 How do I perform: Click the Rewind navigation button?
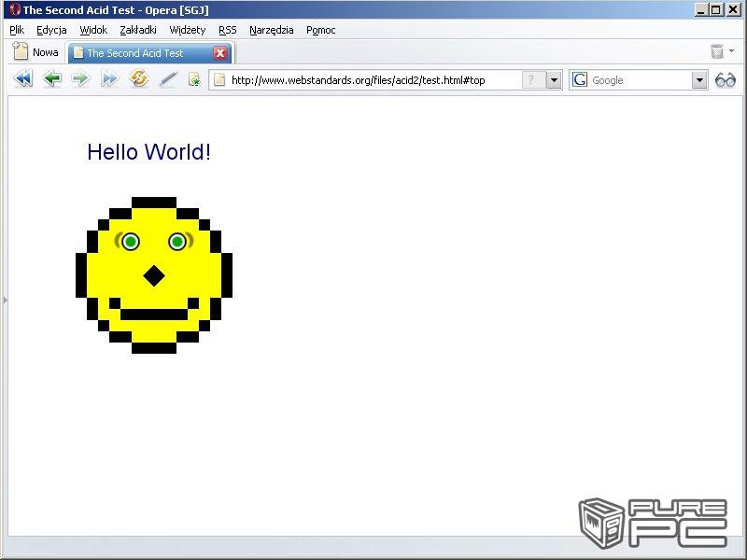23,78
